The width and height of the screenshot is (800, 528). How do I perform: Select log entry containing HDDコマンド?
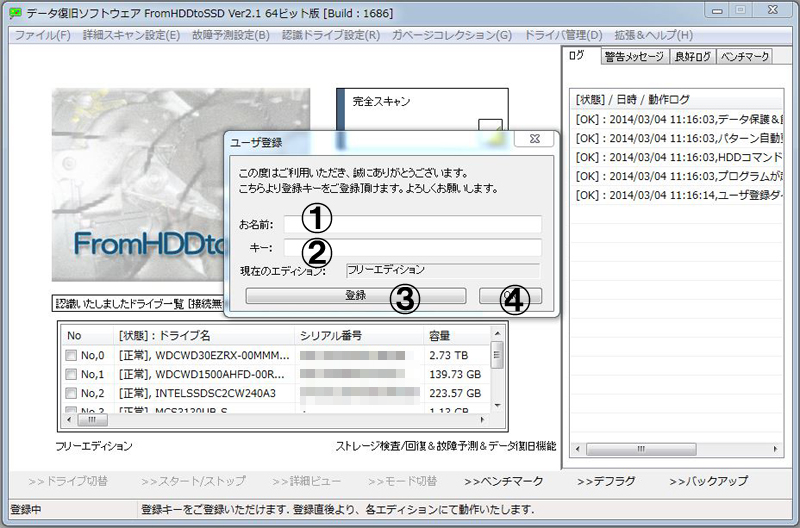pos(678,157)
